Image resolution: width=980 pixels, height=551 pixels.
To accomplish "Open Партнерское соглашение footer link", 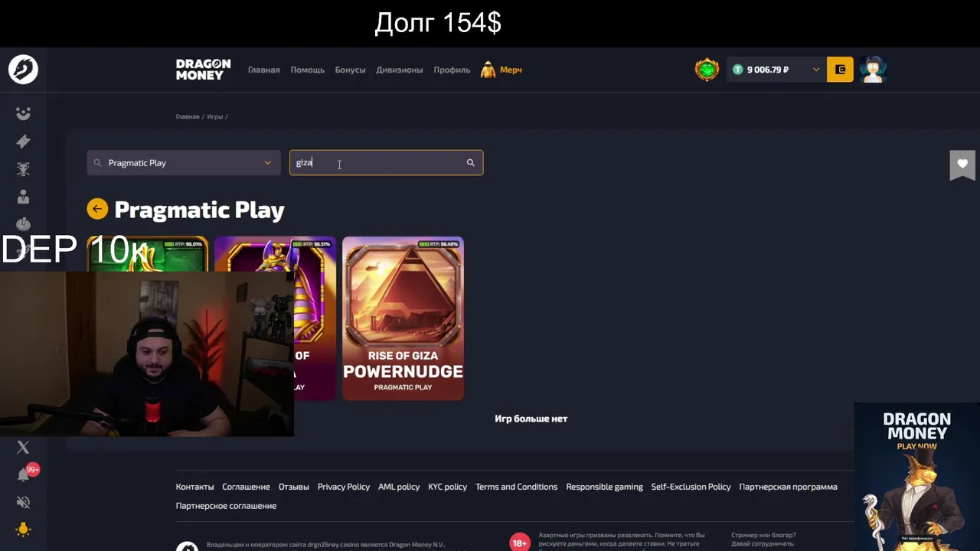I will 226,506.
